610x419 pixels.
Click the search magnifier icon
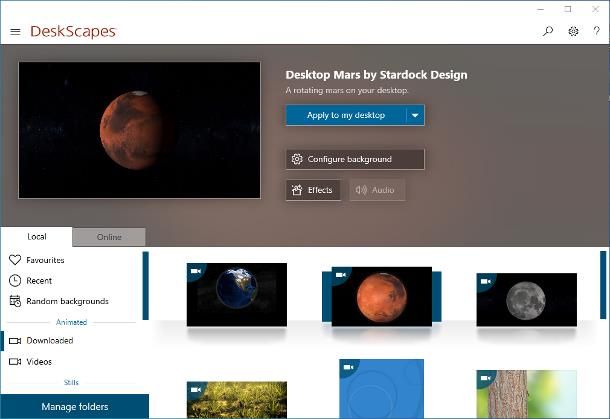click(548, 31)
